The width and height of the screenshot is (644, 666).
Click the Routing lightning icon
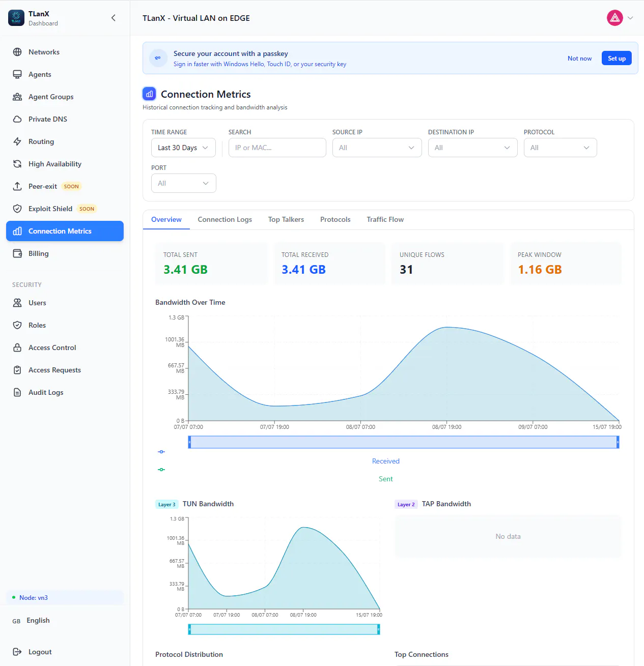click(x=17, y=141)
